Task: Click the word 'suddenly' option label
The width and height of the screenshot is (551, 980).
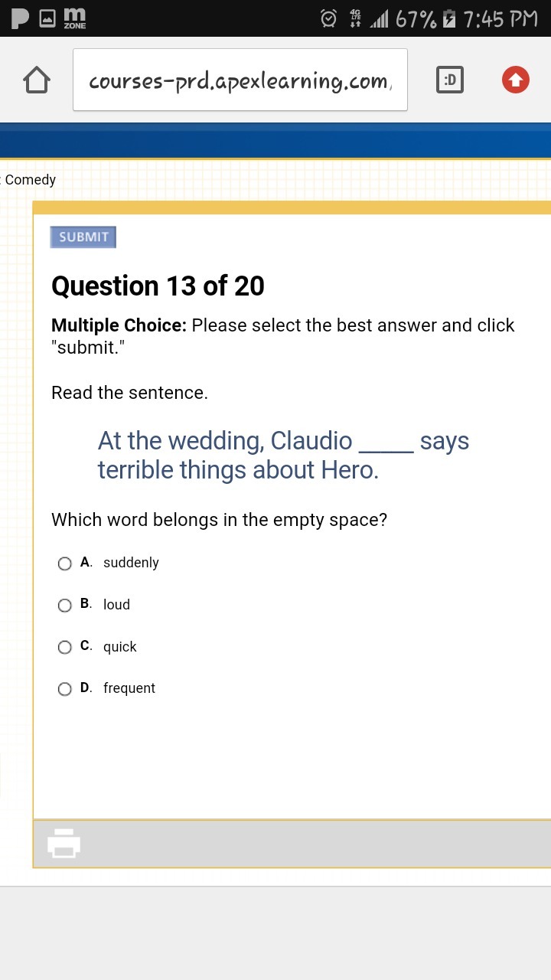Action: click(x=131, y=563)
